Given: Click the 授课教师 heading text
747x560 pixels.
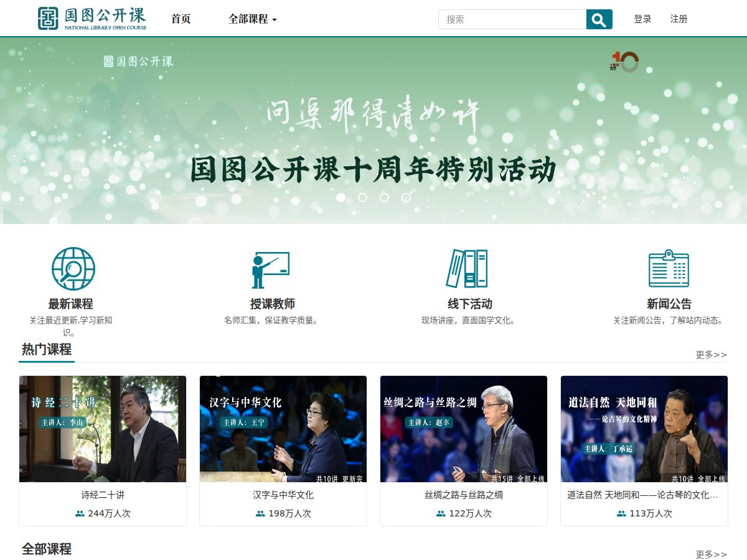Looking at the screenshot, I should (272, 304).
